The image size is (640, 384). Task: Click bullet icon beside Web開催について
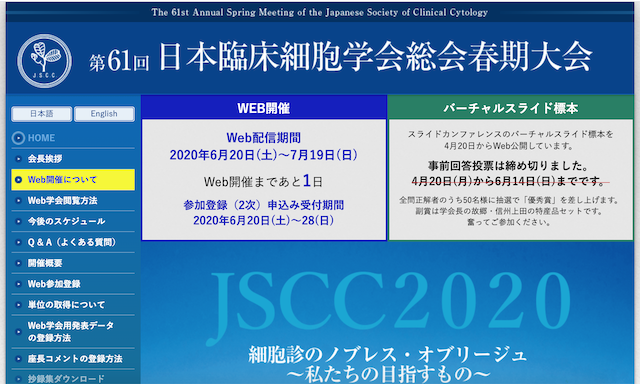coord(18,180)
